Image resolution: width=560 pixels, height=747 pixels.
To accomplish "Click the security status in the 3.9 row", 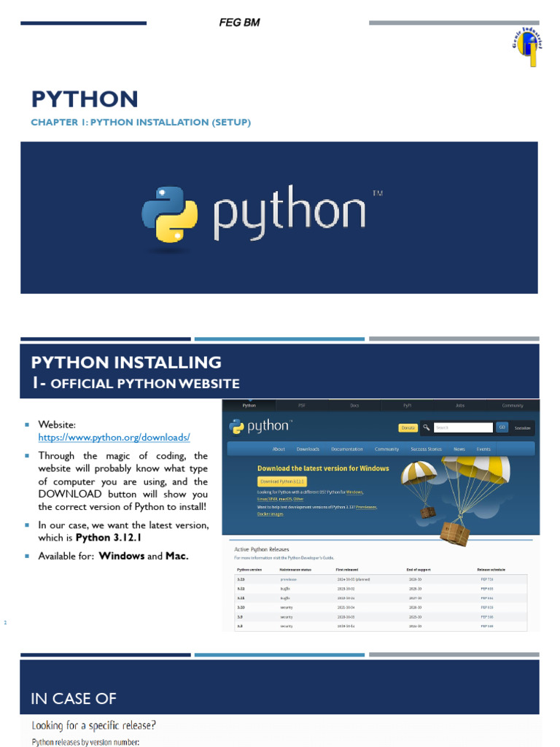I will [x=286, y=617].
